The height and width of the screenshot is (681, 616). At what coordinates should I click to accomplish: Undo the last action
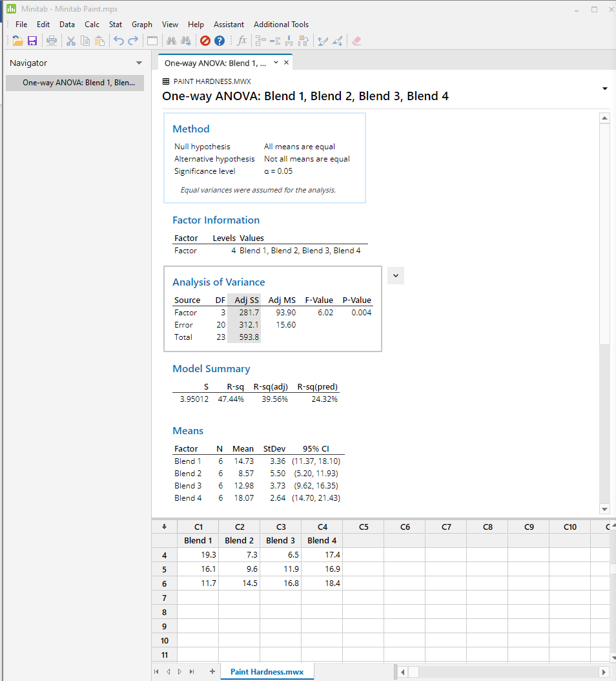point(119,41)
